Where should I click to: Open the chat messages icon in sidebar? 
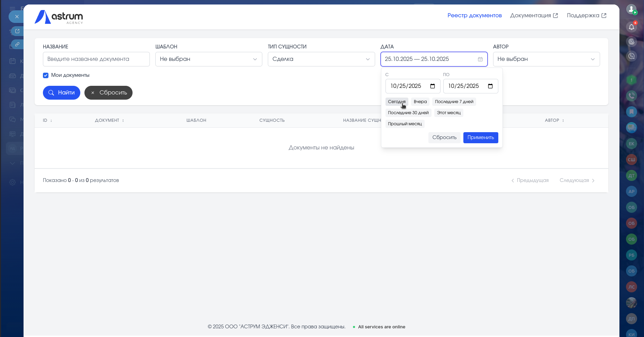click(631, 127)
